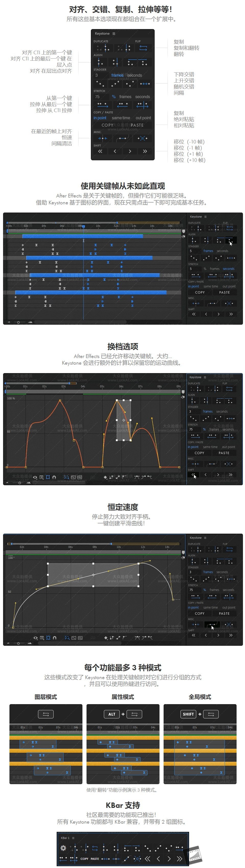
Task: Align last key to CTI in top panel
Action: (x=115, y=62)
